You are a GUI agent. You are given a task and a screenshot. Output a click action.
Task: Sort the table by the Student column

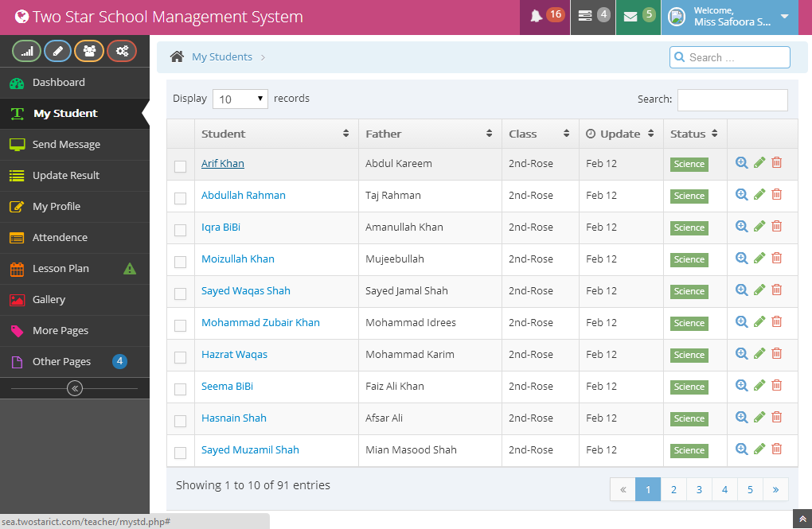[276, 134]
